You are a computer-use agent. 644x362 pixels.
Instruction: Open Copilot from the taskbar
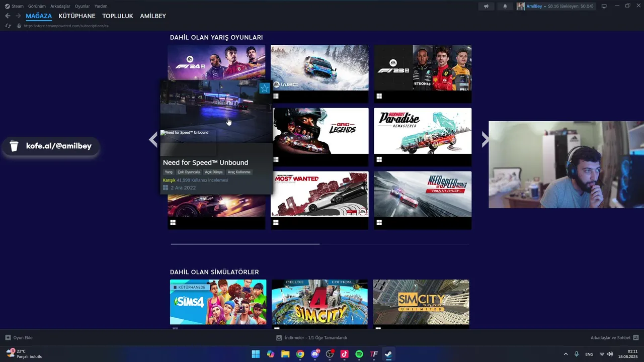270,354
